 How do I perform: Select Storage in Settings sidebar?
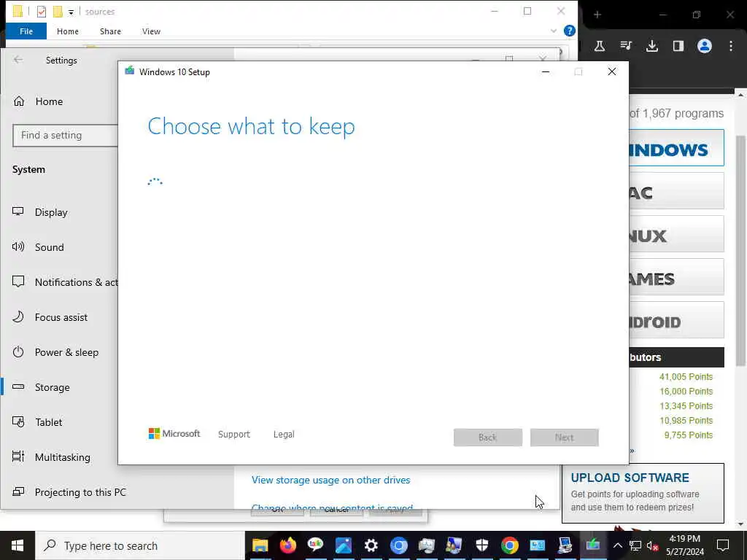(42, 387)
